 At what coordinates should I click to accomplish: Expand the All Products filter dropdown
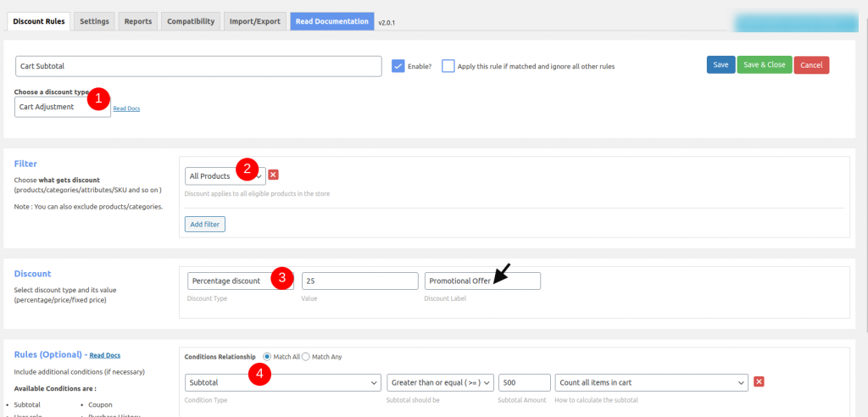[x=225, y=175]
